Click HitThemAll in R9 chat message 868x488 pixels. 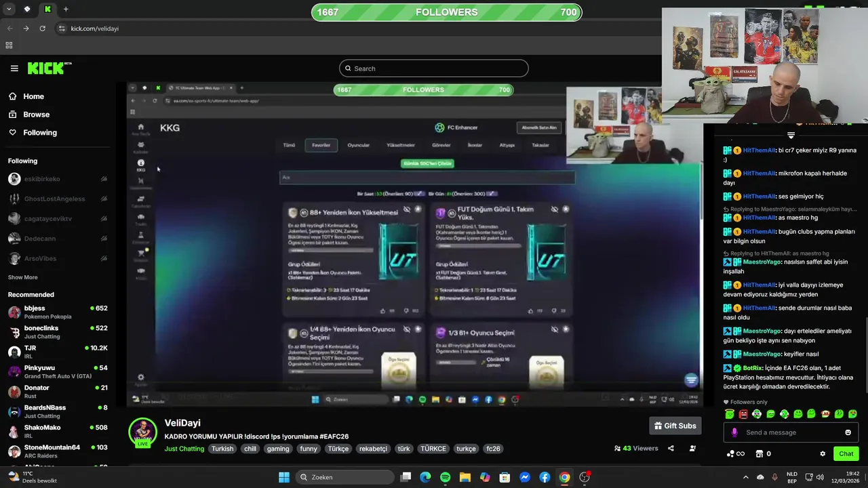(759, 150)
